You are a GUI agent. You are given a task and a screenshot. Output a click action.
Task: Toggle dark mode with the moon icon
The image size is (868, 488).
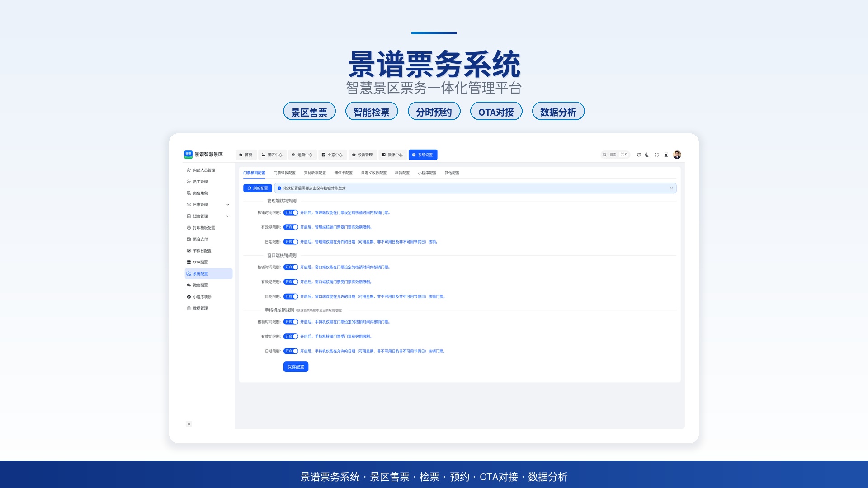(x=647, y=155)
